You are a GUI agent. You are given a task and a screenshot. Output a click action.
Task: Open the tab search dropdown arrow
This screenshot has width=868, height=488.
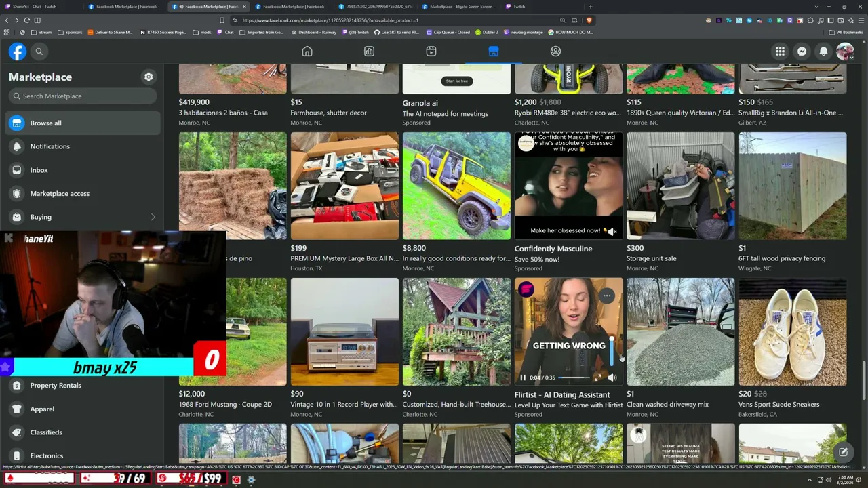[x=816, y=7]
